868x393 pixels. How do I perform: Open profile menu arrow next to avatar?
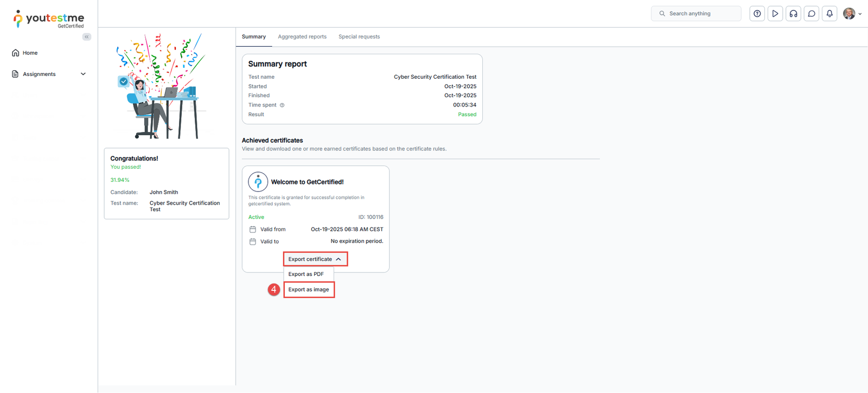pos(860,14)
